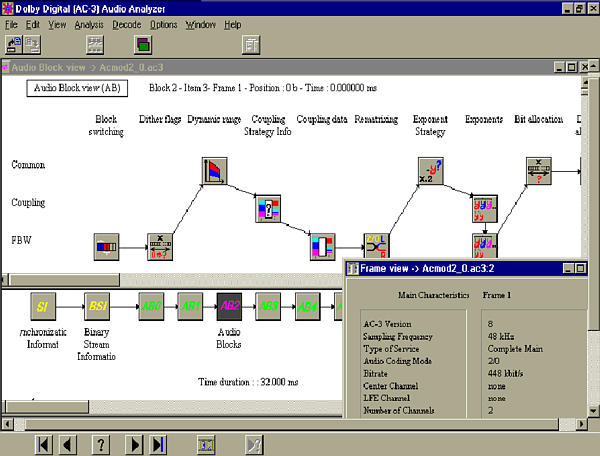Click the block diagram horizontal scrollbar thumb
Screen dimensions: 600x456
click(64, 280)
